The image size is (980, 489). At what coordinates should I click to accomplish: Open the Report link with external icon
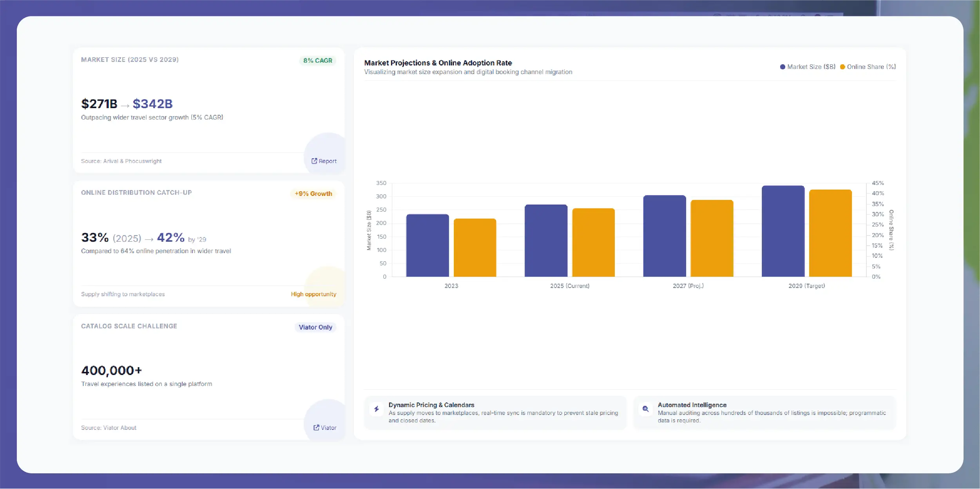tap(324, 161)
